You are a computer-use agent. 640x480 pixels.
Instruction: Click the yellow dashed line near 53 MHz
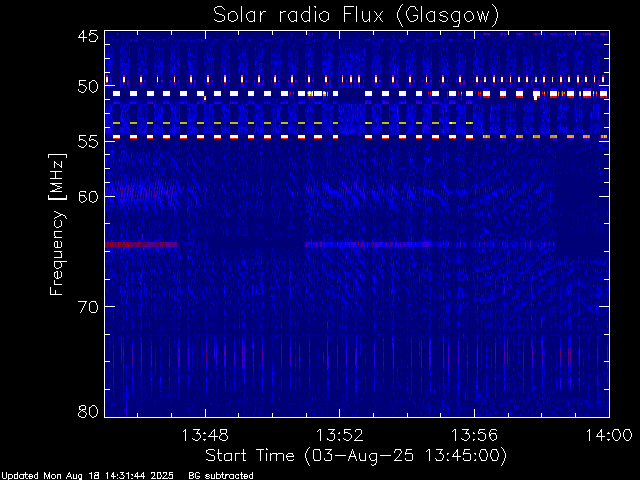293,123
